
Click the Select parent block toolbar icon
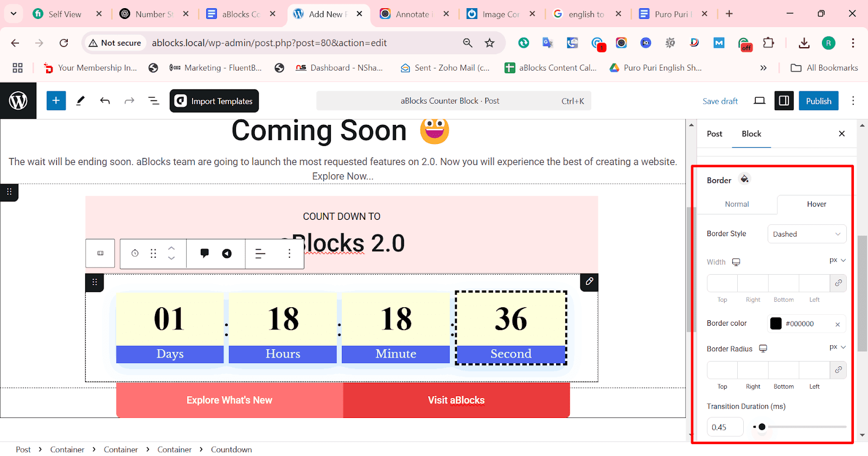pyautogui.click(x=100, y=253)
